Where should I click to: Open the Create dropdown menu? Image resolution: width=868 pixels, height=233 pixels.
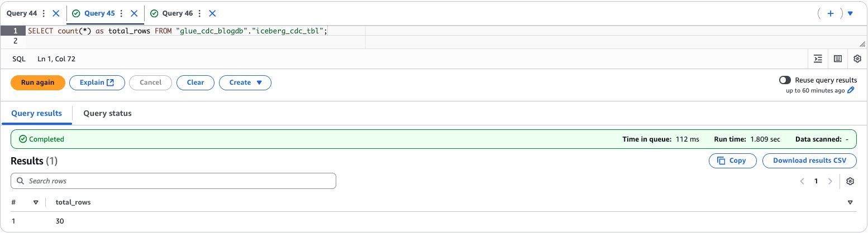click(x=245, y=82)
